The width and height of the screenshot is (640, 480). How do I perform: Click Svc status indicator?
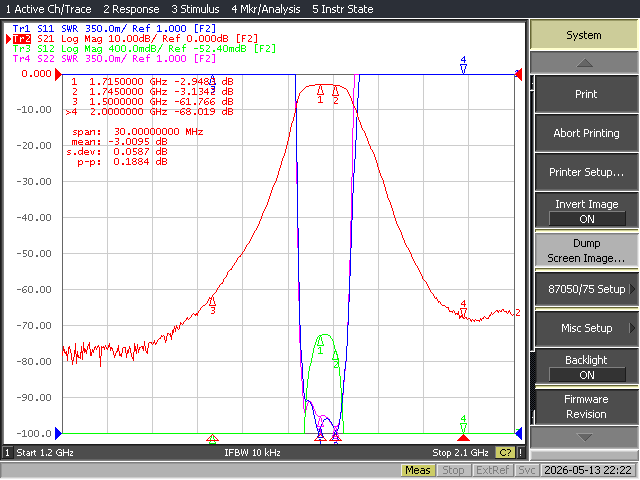tap(527, 470)
